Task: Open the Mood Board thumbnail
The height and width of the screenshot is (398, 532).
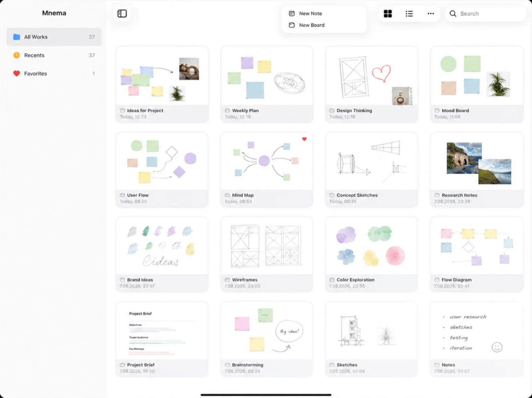Action: pyautogui.click(x=477, y=76)
